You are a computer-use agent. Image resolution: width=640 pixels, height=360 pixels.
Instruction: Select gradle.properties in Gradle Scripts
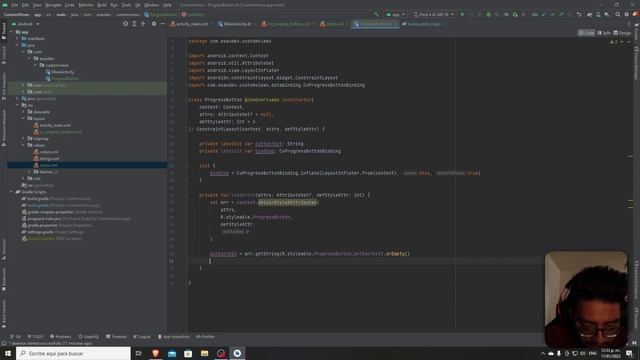coord(42,225)
